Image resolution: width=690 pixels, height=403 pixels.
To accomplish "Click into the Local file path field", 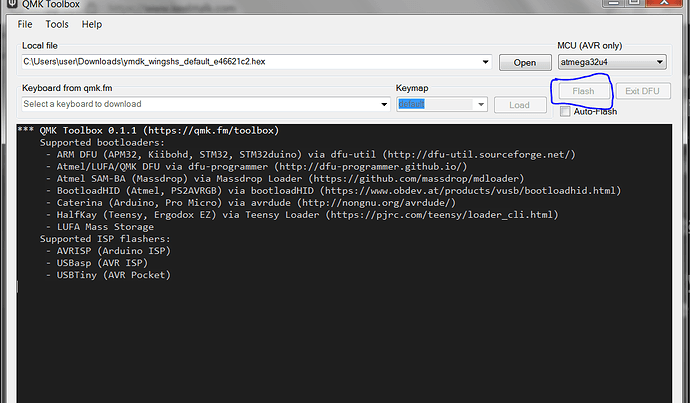I will pos(250,63).
